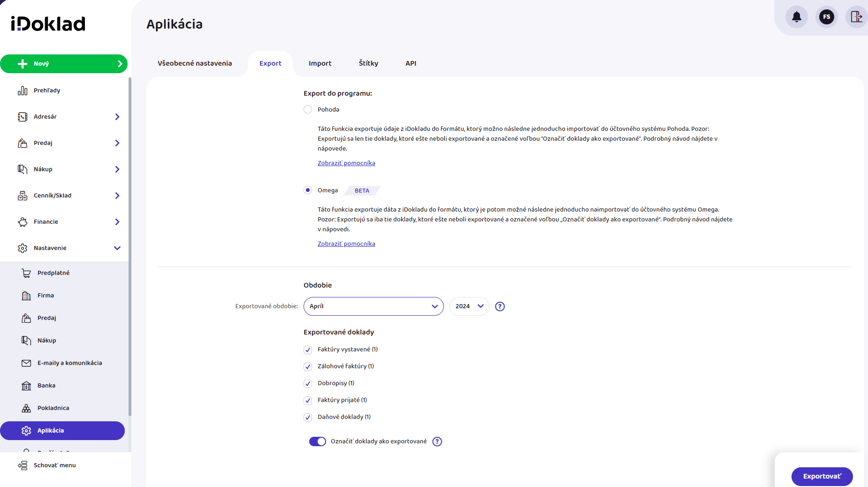
Task: Click the FS user avatar icon
Action: click(826, 17)
